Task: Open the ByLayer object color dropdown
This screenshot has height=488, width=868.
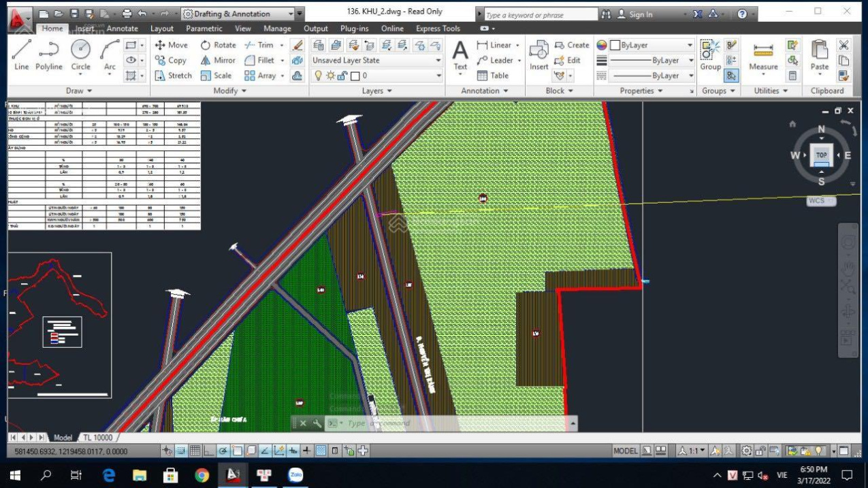Action: [x=652, y=45]
